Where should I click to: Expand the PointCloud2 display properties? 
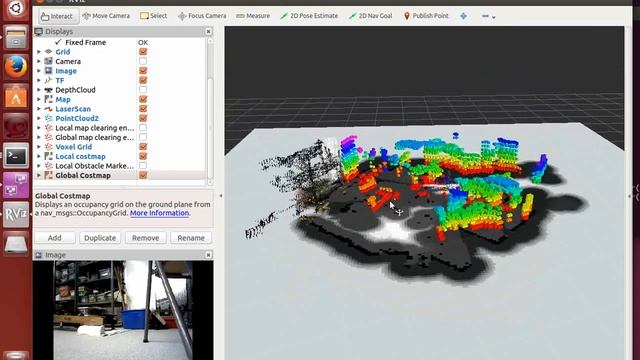pos(39,118)
